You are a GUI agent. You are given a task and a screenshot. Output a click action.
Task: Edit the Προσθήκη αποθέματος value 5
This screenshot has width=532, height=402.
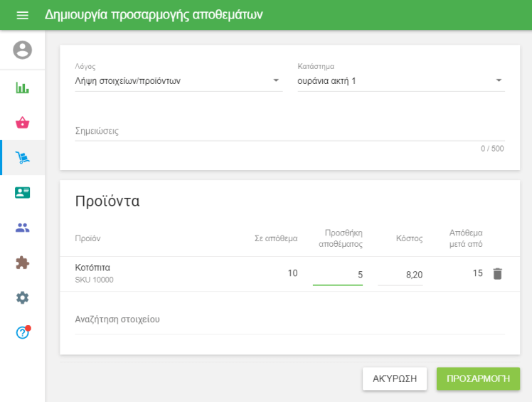pyautogui.click(x=338, y=275)
